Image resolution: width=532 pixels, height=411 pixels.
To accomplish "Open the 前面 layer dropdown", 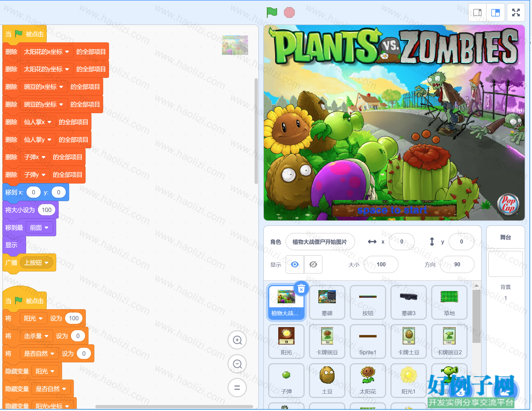I will pyautogui.click(x=39, y=227).
